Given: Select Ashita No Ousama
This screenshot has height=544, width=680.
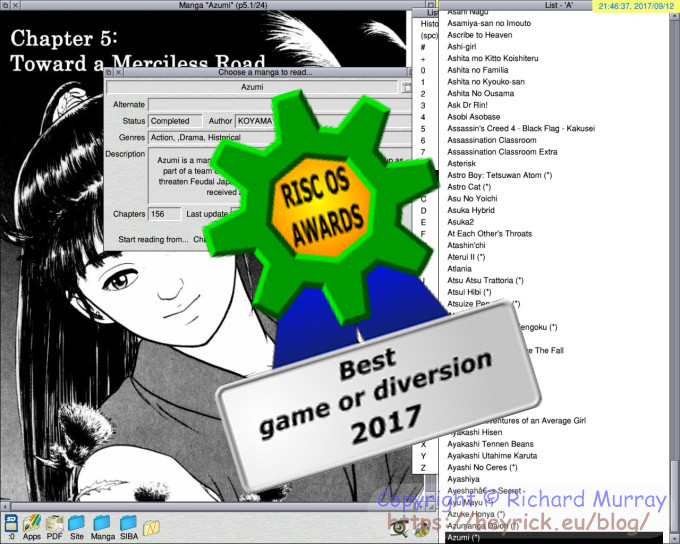Looking at the screenshot, I should pyautogui.click(x=481, y=94).
